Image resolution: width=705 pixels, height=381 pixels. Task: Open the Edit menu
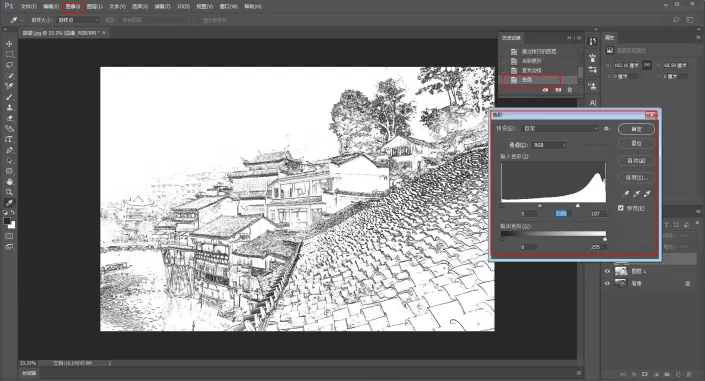tap(50, 6)
